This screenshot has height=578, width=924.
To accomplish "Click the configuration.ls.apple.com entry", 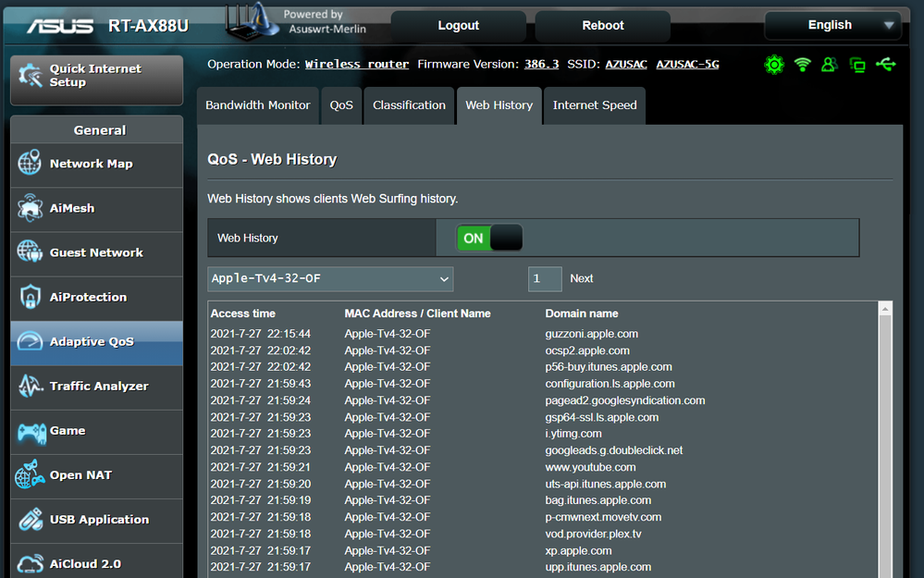I will tap(610, 384).
